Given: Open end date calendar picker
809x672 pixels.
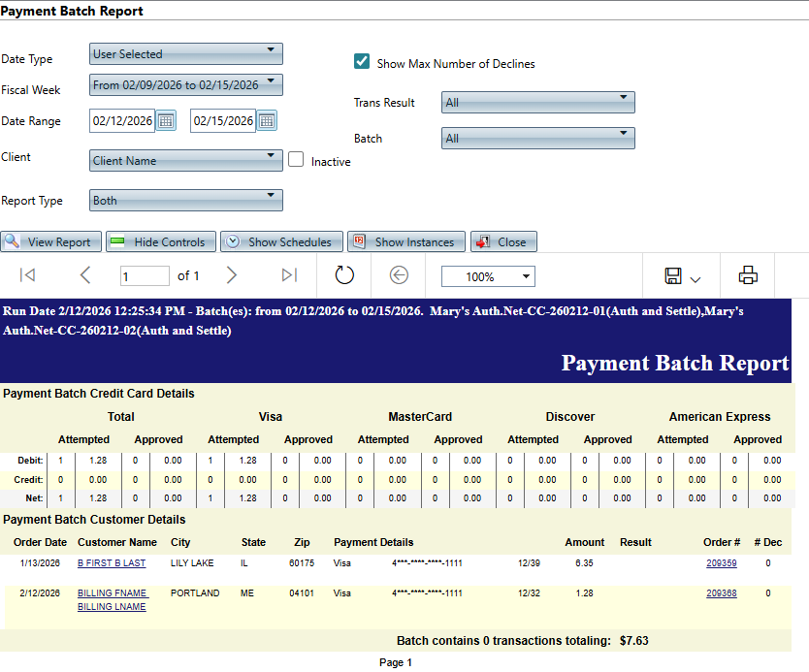Looking at the screenshot, I should pos(267,121).
